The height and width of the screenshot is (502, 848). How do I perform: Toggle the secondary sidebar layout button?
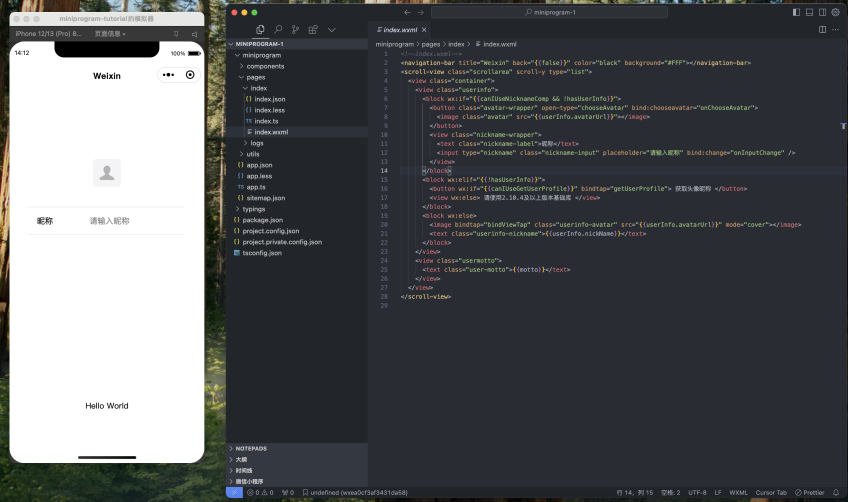pos(822,12)
